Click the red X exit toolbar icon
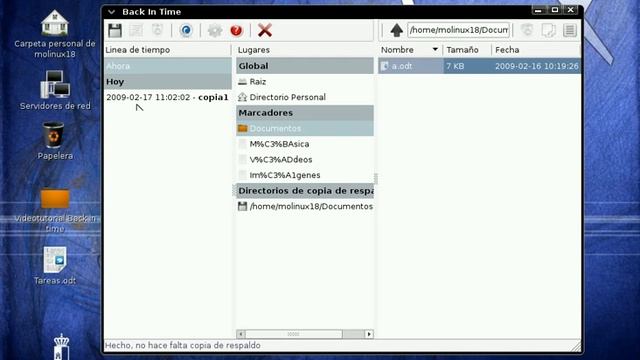This screenshot has height=360, width=640. pos(265,30)
